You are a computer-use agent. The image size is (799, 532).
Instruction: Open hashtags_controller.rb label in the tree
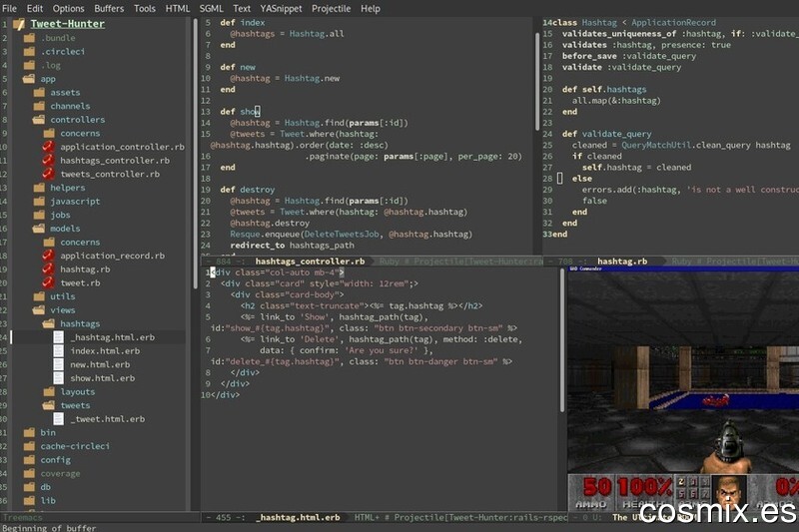115,161
